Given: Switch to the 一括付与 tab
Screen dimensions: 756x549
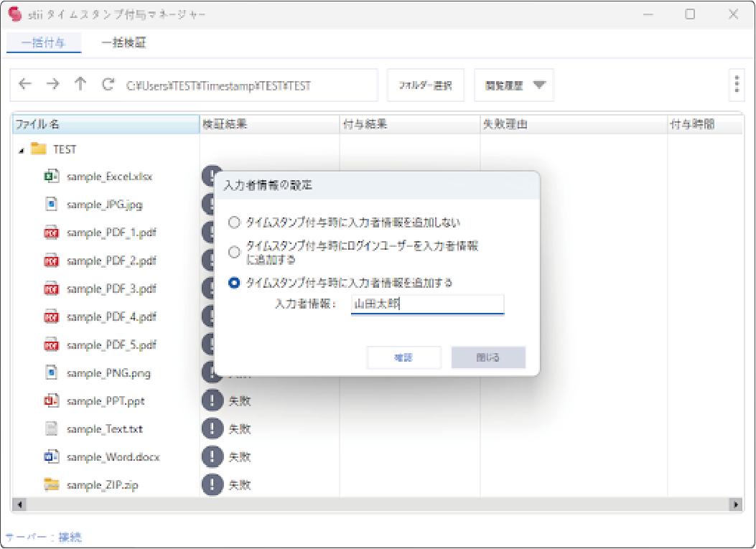Looking at the screenshot, I should (x=44, y=43).
